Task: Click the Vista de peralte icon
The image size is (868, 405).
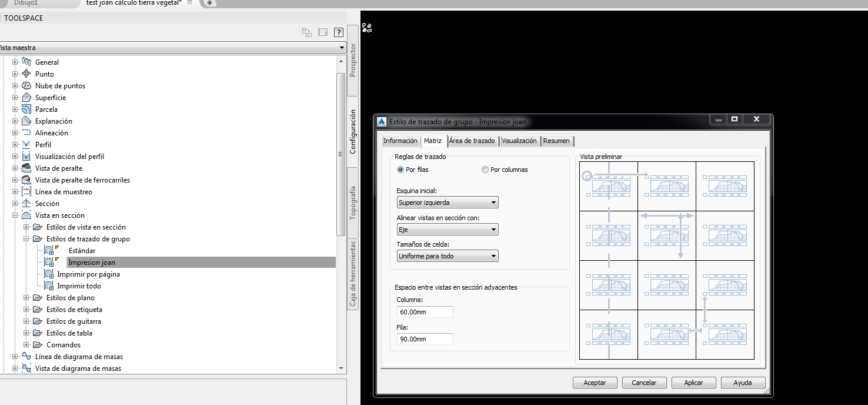Action: (x=26, y=168)
